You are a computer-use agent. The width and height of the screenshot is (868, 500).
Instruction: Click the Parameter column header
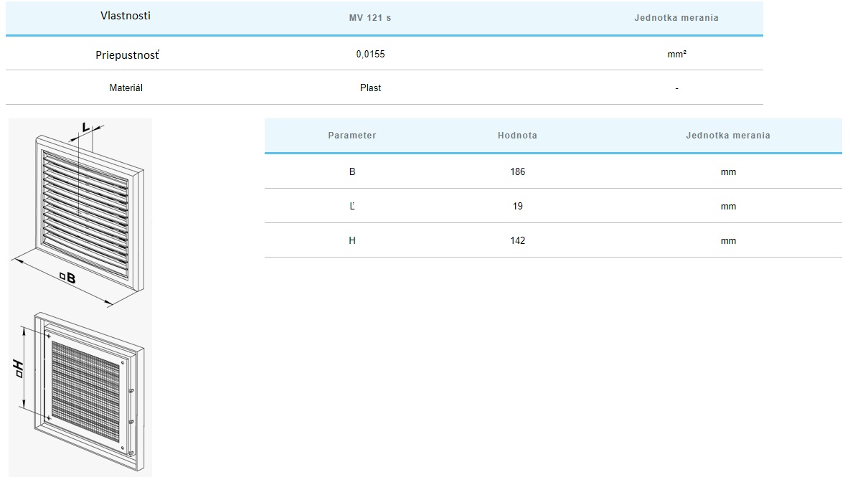click(352, 136)
